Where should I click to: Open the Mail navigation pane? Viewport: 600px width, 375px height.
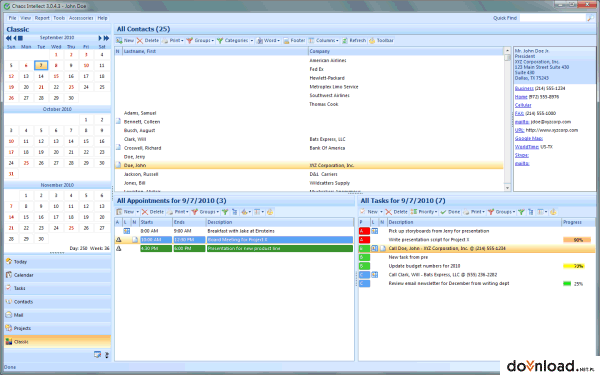(x=57, y=315)
